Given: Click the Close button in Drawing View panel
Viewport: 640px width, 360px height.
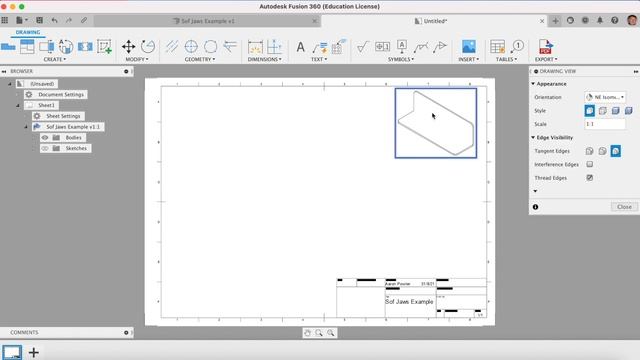Looking at the screenshot, I should [624, 207].
